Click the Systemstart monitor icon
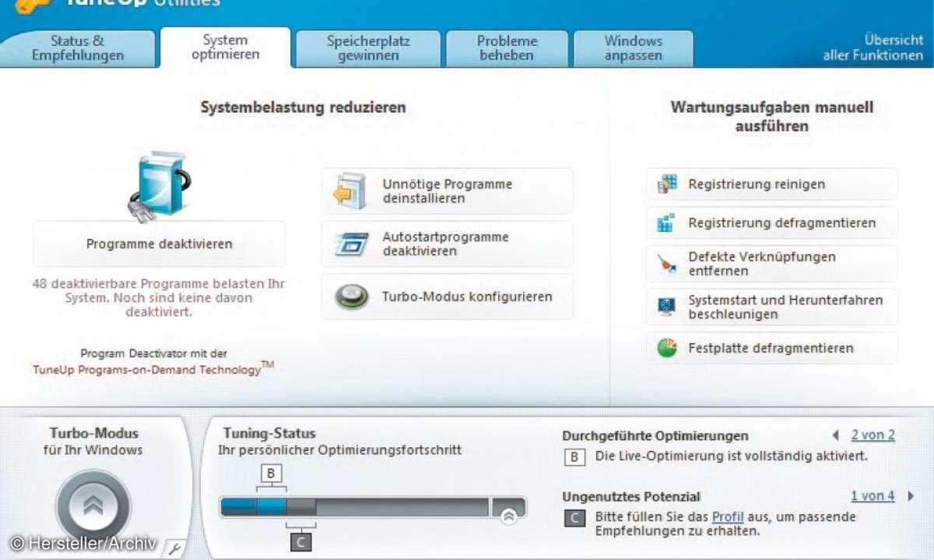Viewport: 934px width, 560px height. pyautogui.click(x=667, y=307)
